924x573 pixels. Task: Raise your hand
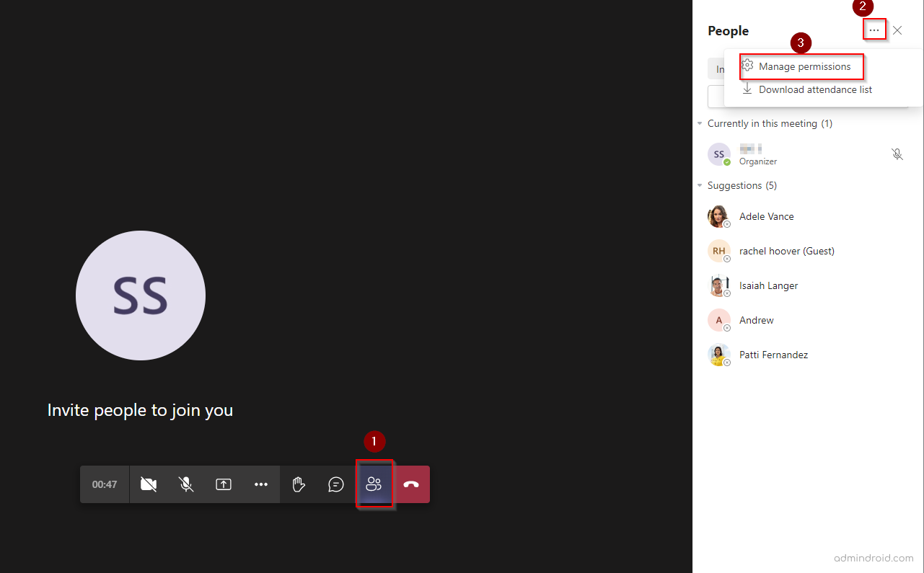pyautogui.click(x=298, y=484)
